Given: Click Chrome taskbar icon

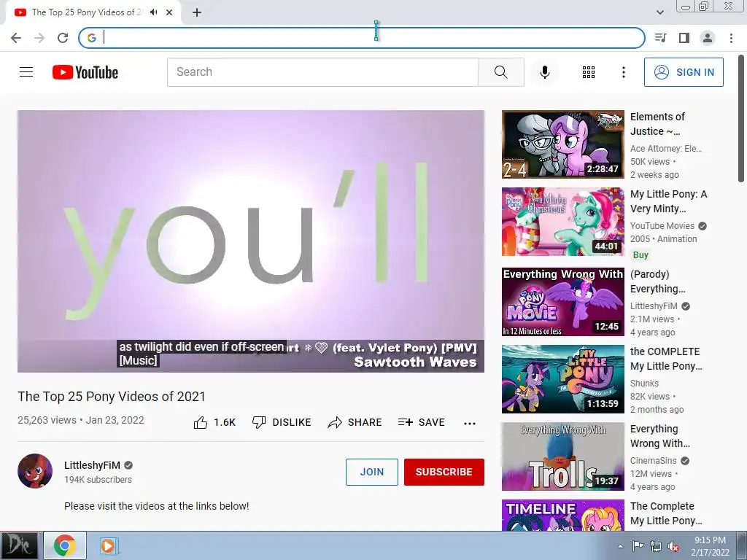Looking at the screenshot, I should [65, 545].
